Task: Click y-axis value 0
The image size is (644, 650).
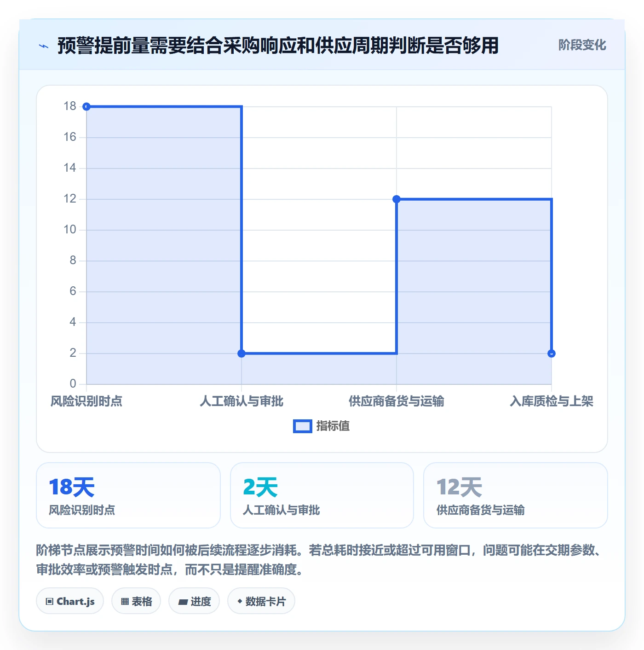Action: click(73, 384)
